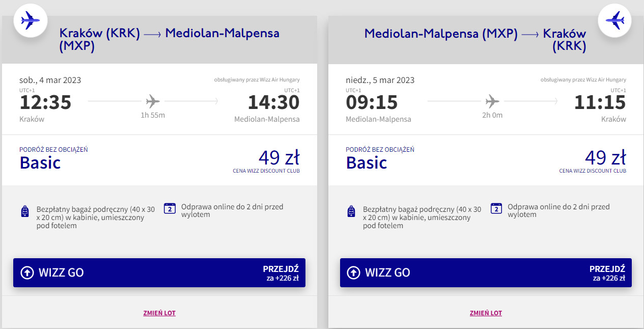Click ZMIEŃ LOT under the Kraków–Milan flight

(x=159, y=313)
